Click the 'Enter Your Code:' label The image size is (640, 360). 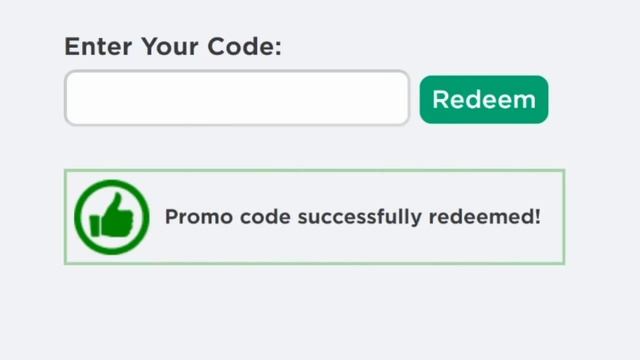(x=173, y=47)
